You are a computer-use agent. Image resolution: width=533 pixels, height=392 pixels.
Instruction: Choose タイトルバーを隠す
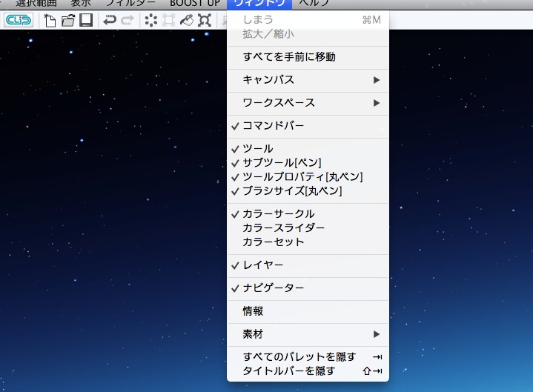(308, 371)
